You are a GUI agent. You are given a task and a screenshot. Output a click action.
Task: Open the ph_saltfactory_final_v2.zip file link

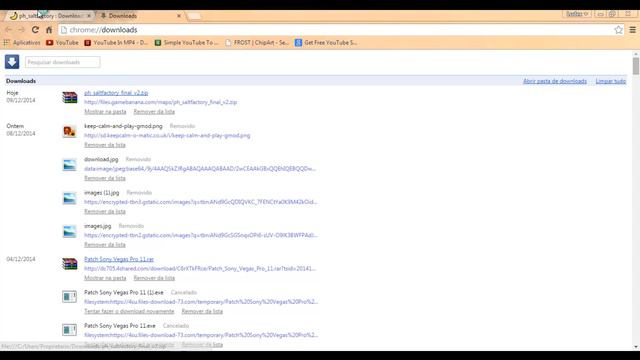[116, 93]
